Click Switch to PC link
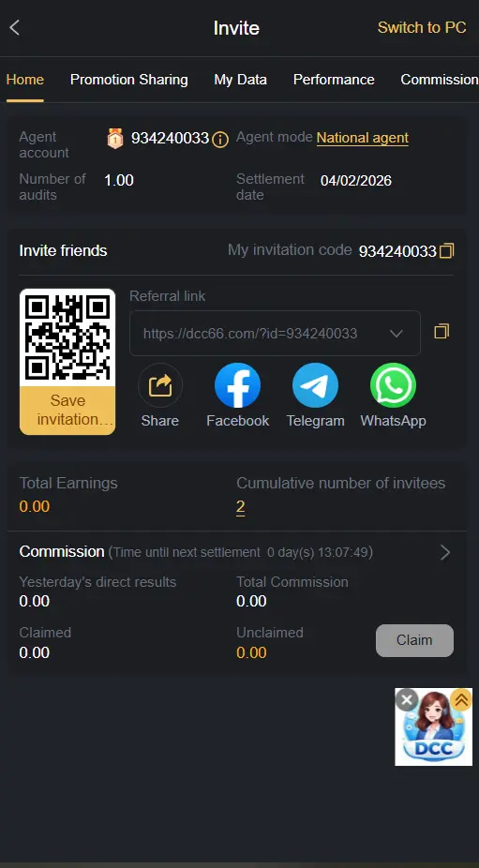This screenshot has width=479, height=868. point(422,28)
